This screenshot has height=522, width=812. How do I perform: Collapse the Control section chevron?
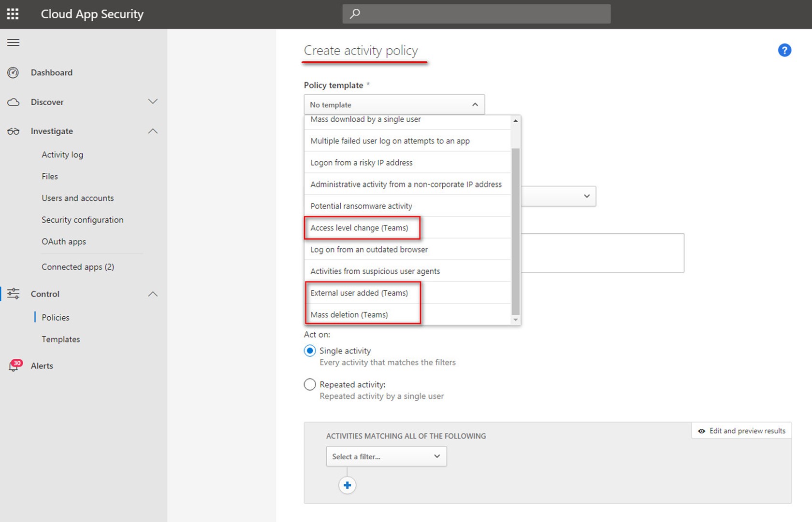click(x=153, y=294)
